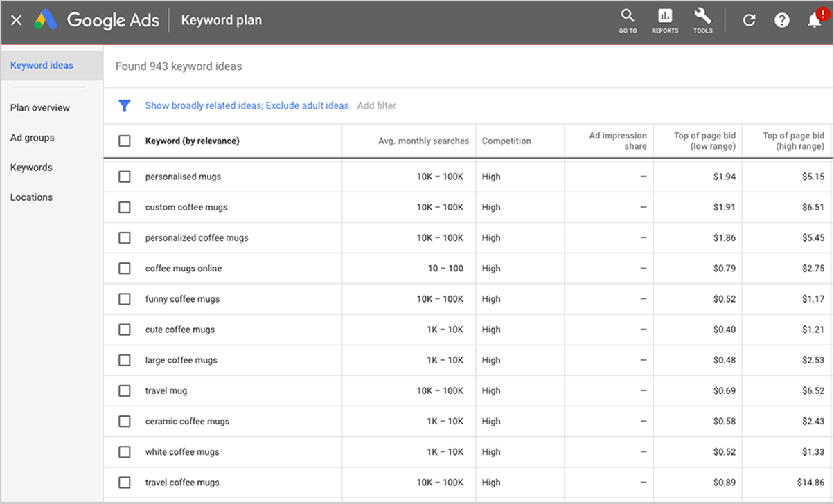Sort by Avg. monthly searches column

pyautogui.click(x=423, y=141)
